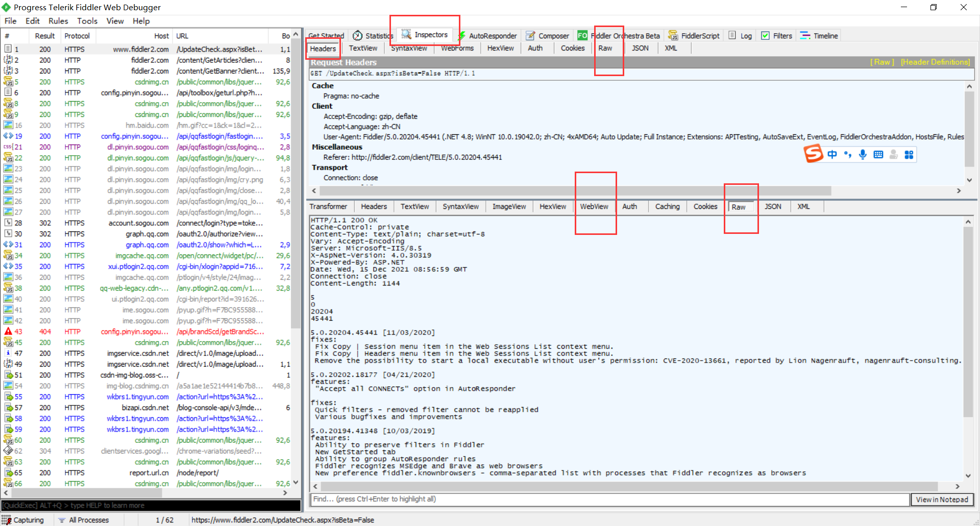
Task: Select response inspector ImageView tab
Action: click(x=509, y=206)
